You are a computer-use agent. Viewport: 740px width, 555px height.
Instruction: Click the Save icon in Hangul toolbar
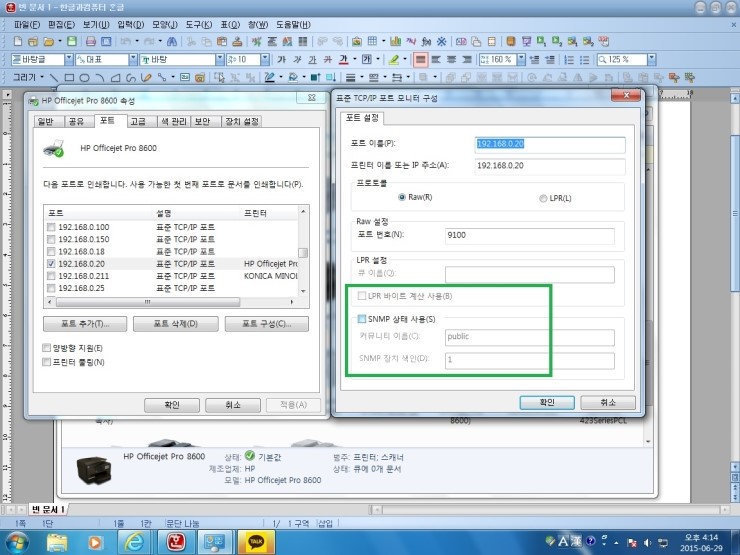[x=71, y=42]
